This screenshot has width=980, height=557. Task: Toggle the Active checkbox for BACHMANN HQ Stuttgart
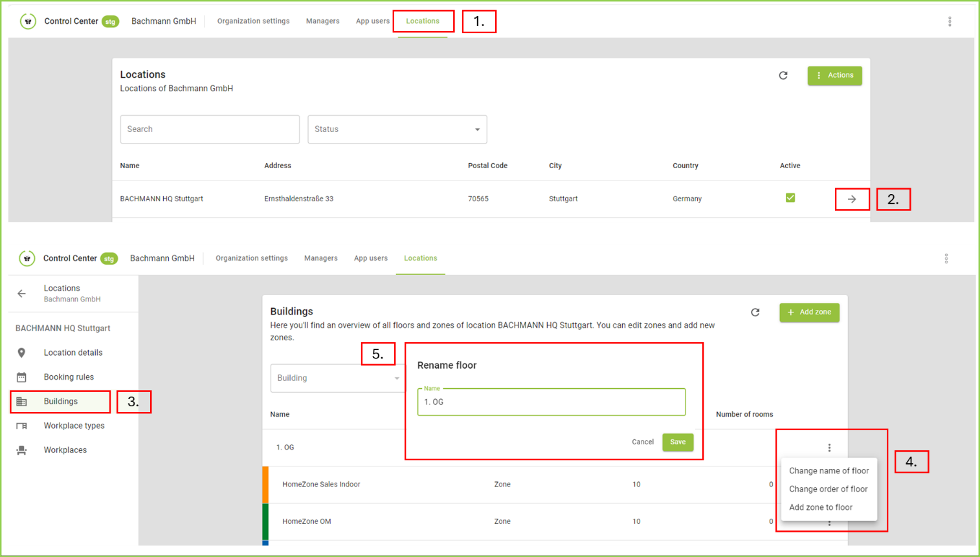coord(790,198)
